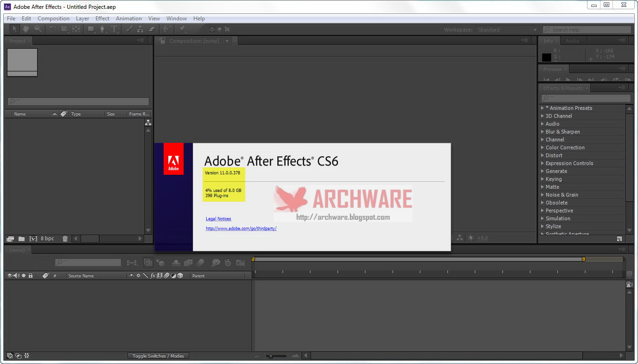Select the Pen tool
The width and height of the screenshot is (638, 364).
point(102,29)
